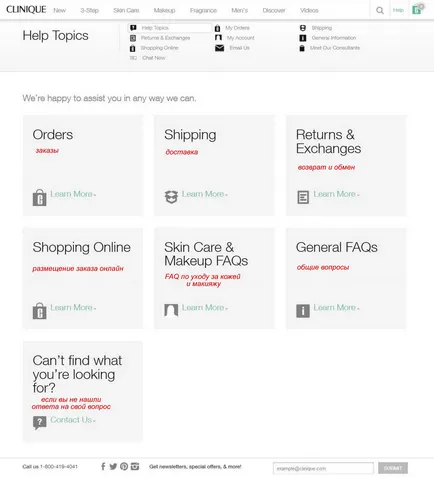Viewport: 434px width, 478px height.
Task: Click the newsletter email input field
Action: (323, 468)
